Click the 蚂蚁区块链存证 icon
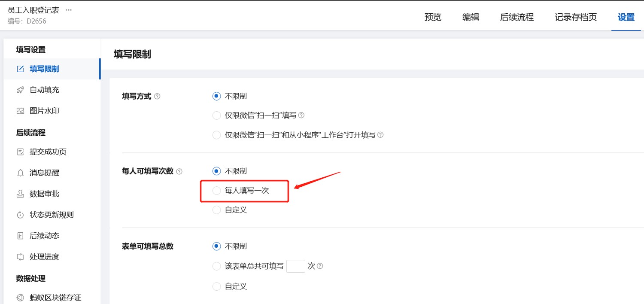This screenshot has height=304, width=644. coord(20,298)
